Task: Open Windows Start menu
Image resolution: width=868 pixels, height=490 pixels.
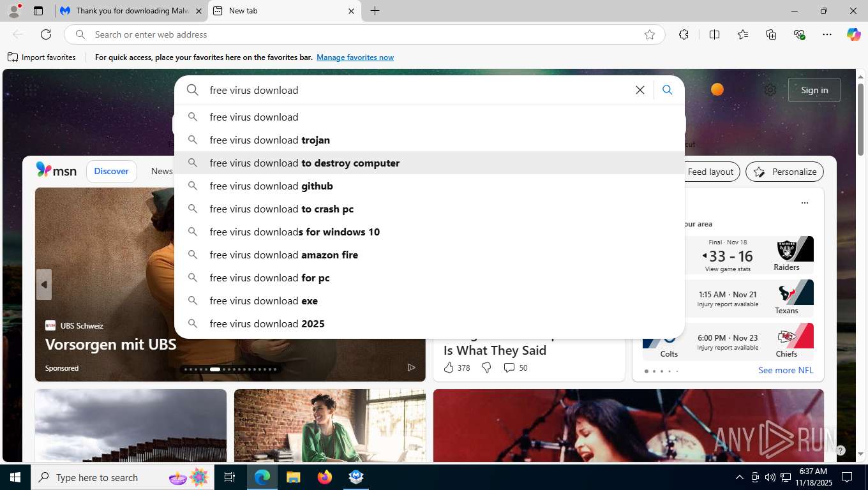Action: click(15, 477)
